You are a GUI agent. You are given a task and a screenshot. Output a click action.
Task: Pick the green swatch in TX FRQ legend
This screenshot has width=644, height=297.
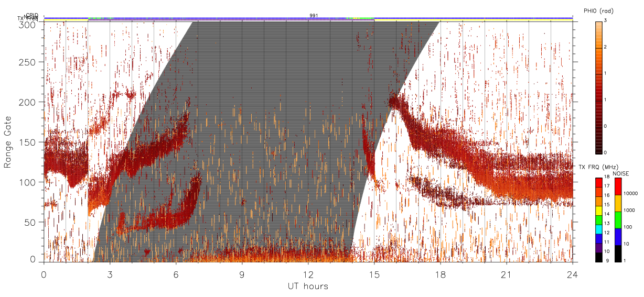[x=598, y=221]
